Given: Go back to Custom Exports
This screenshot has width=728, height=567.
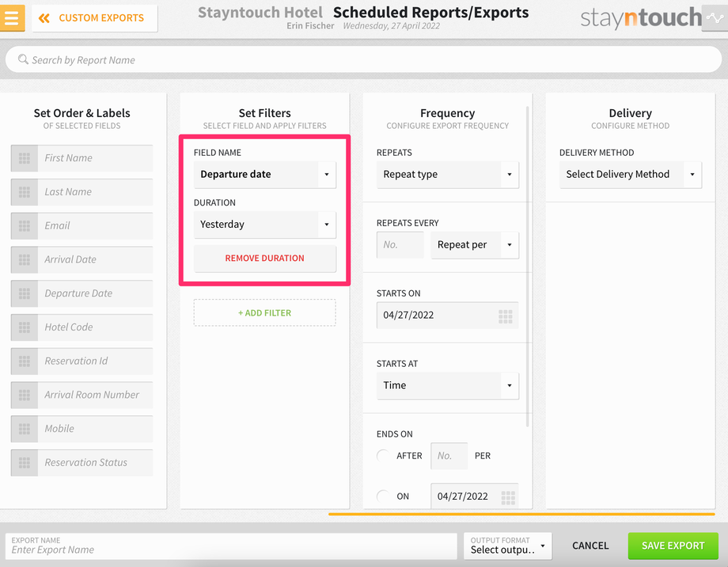Looking at the screenshot, I should [95, 18].
